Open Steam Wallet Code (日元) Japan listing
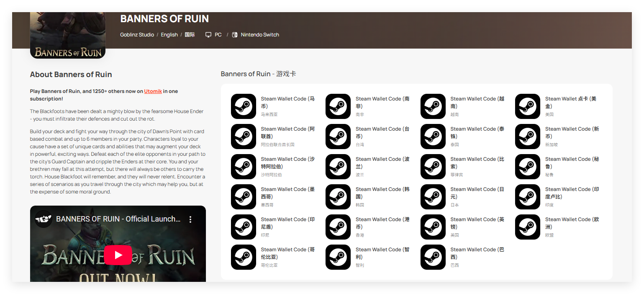Viewport: 644px width, 294px height. pos(477,193)
